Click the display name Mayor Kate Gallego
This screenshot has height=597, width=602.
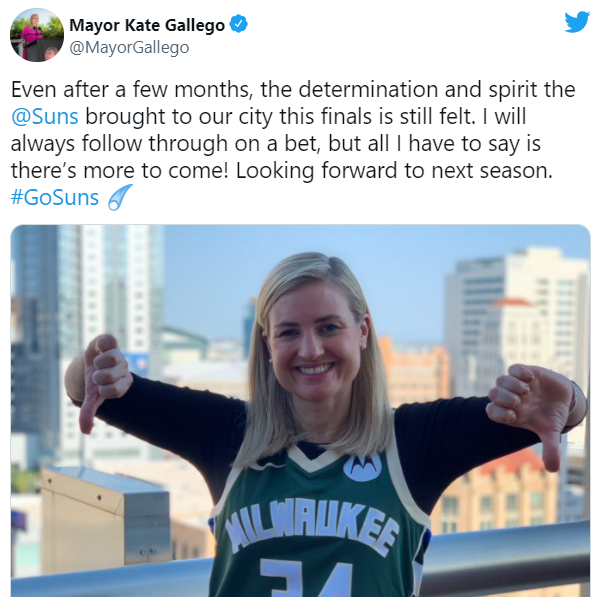(147, 23)
